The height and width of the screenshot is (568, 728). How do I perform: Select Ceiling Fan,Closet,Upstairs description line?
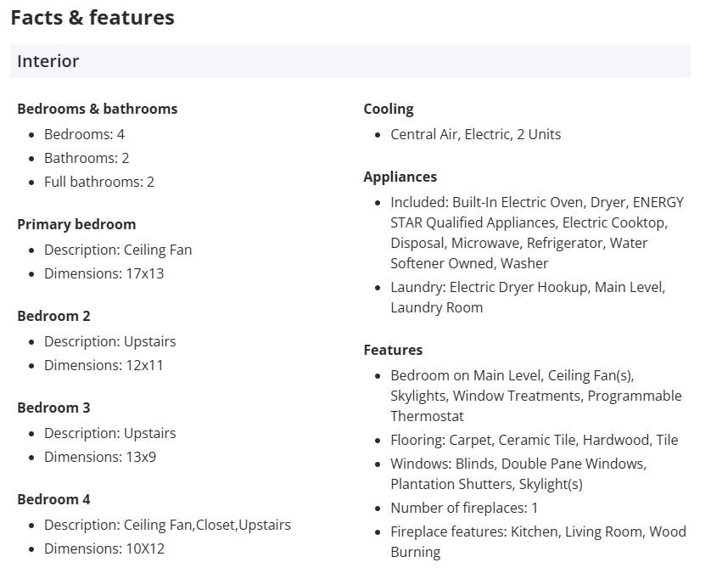[x=167, y=525]
